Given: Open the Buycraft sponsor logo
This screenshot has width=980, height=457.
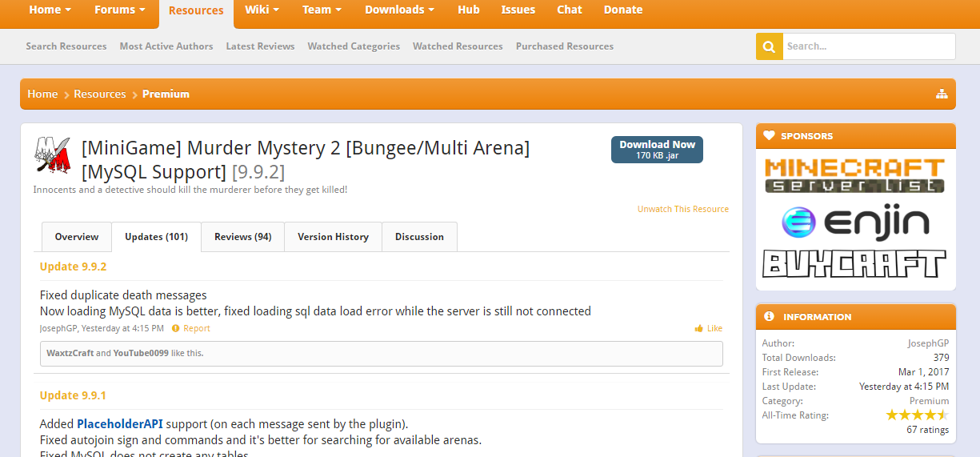Looking at the screenshot, I should pos(854,264).
